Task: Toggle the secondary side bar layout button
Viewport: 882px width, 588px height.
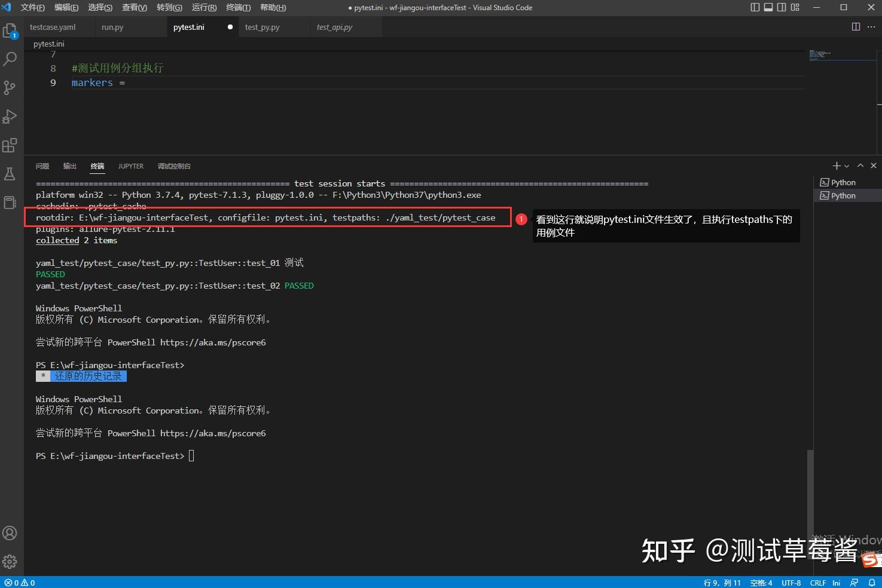Action: (x=782, y=7)
